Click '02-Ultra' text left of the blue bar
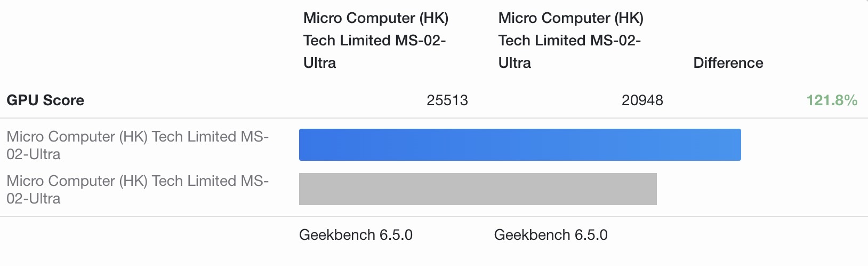Image resolution: width=868 pixels, height=266 pixels. pos(34,154)
